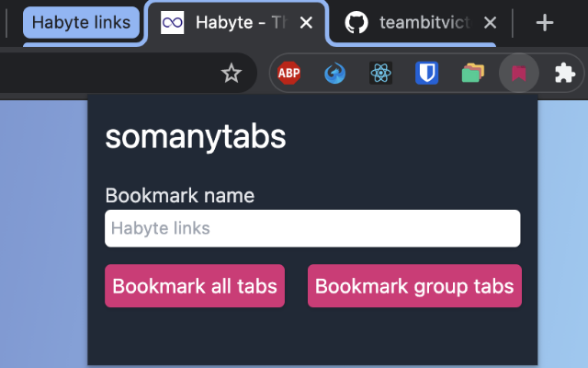Click the GitHub octocat favicon
This screenshot has height=368, width=588.
point(356,22)
